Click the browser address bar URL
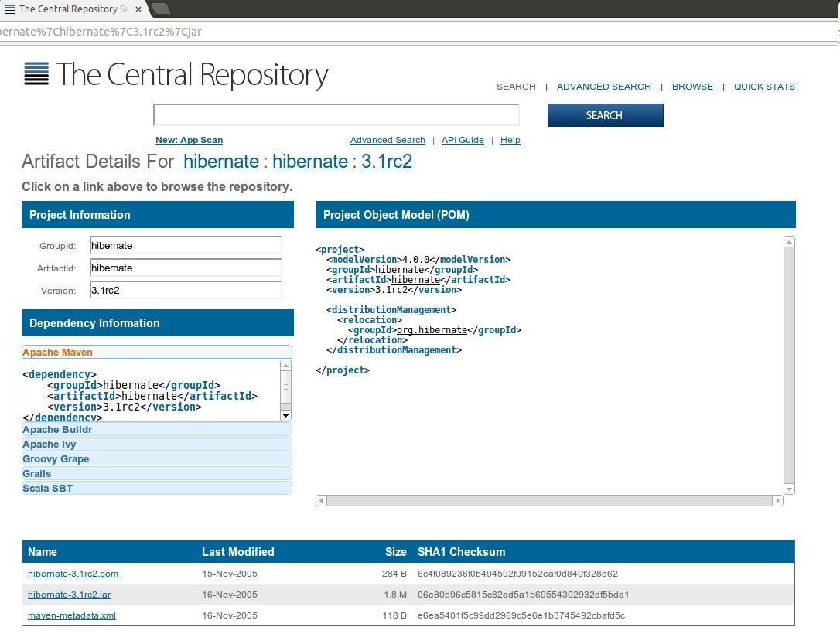This screenshot has height=634, width=840. point(101,32)
